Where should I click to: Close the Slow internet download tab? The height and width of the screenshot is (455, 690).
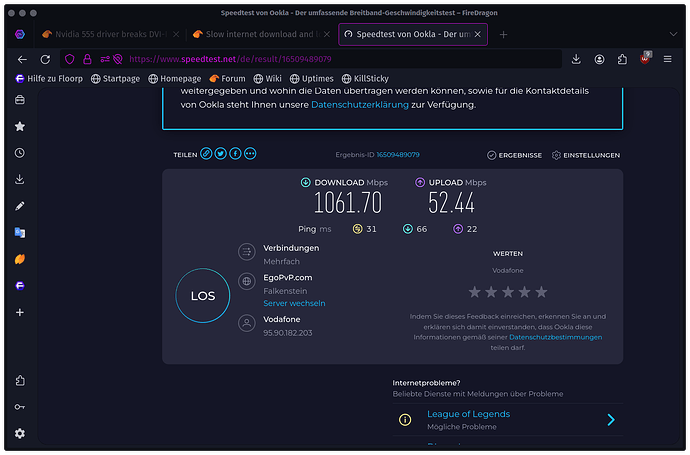coord(327,34)
